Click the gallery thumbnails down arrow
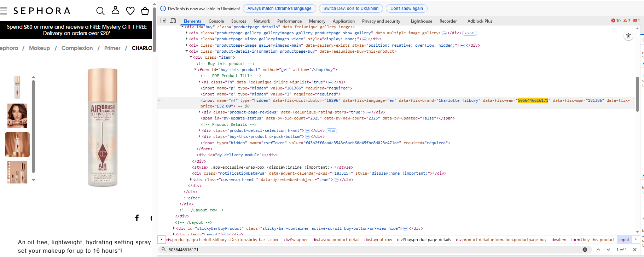644x257 pixels. [34, 180]
